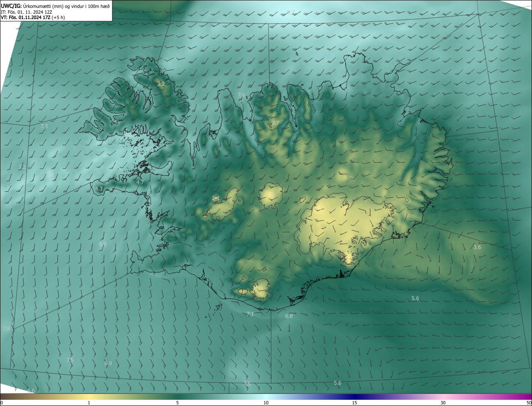Click the 50 tick on the color scale
This screenshot has height=406, width=532.
529,403
